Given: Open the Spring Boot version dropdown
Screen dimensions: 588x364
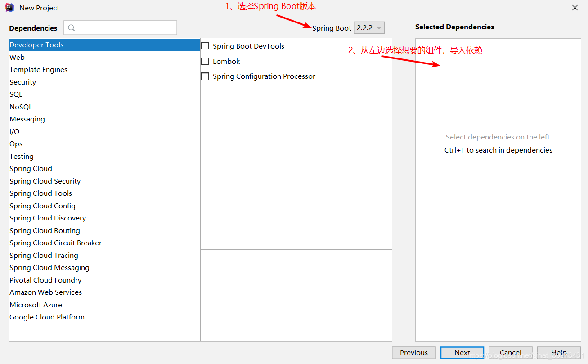Looking at the screenshot, I should point(369,27).
